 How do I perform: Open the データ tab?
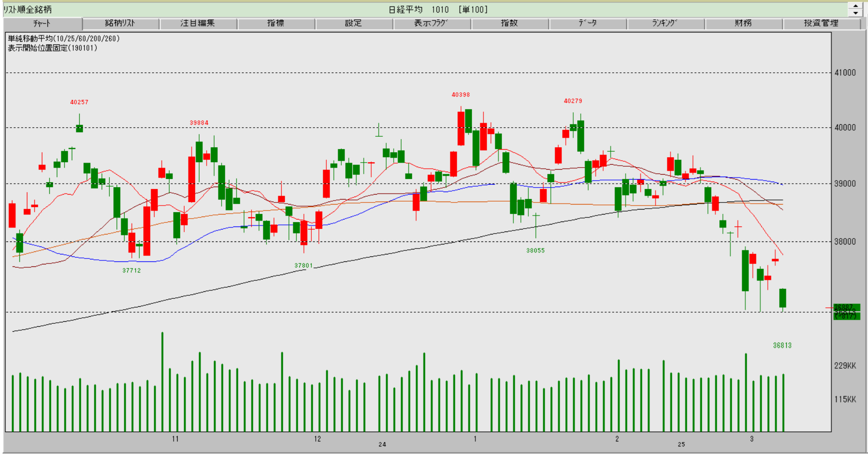[x=587, y=23]
